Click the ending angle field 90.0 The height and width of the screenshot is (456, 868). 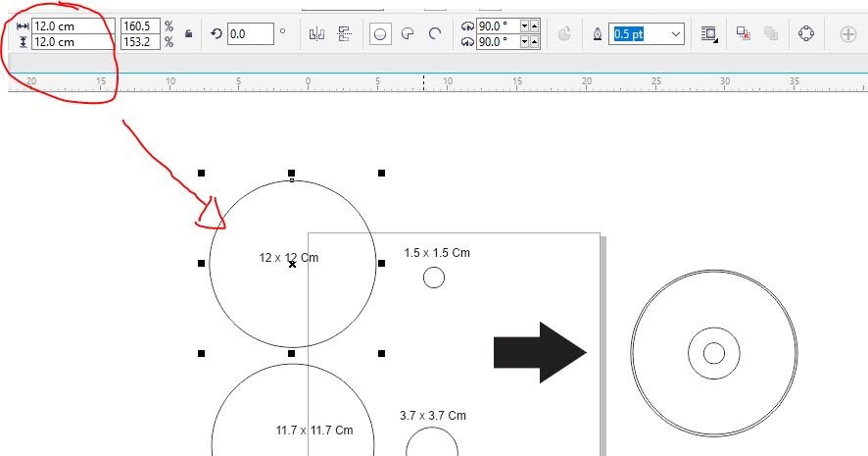pyautogui.click(x=498, y=41)
